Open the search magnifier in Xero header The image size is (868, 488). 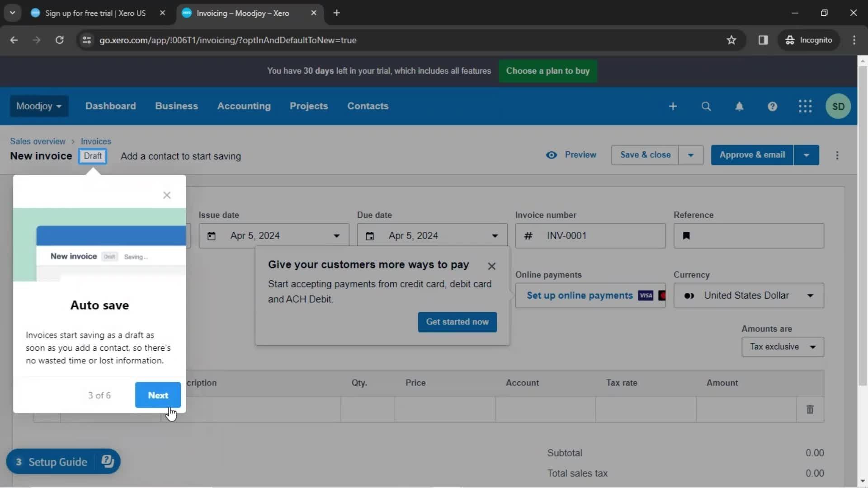tap(706, 106)
